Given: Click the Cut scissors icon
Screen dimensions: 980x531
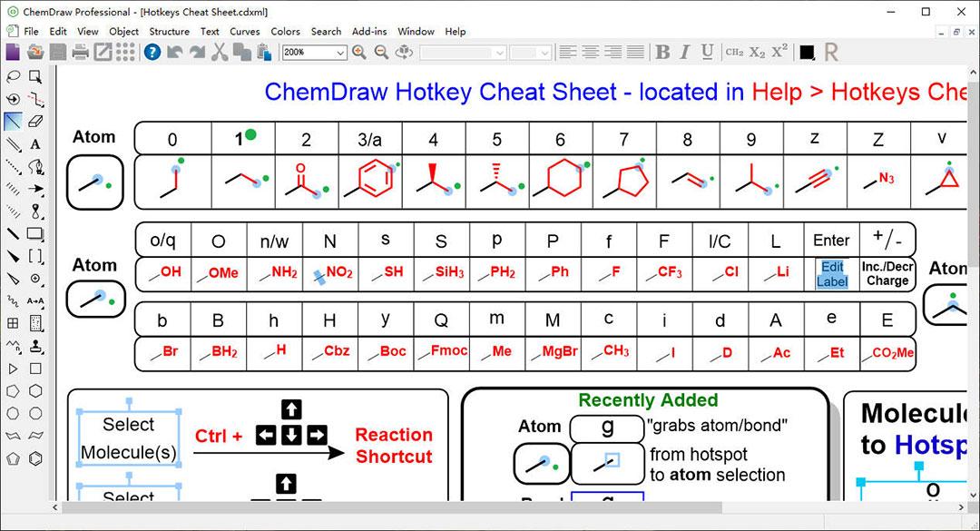Looking at the screenshot, I should (x=220, y=52).
